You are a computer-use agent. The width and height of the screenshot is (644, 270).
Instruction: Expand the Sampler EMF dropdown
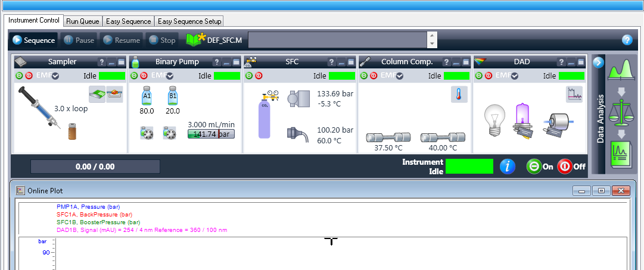[x=55, y=76]
